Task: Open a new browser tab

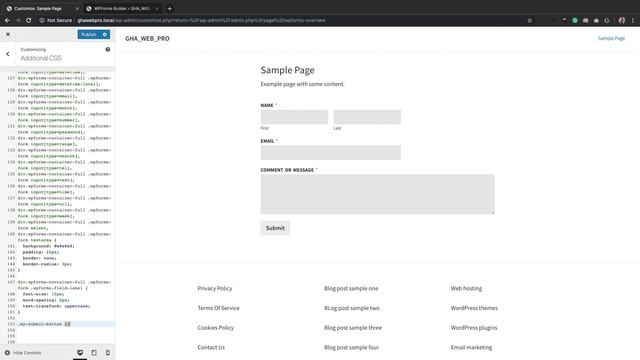Action: click(170, 8)
